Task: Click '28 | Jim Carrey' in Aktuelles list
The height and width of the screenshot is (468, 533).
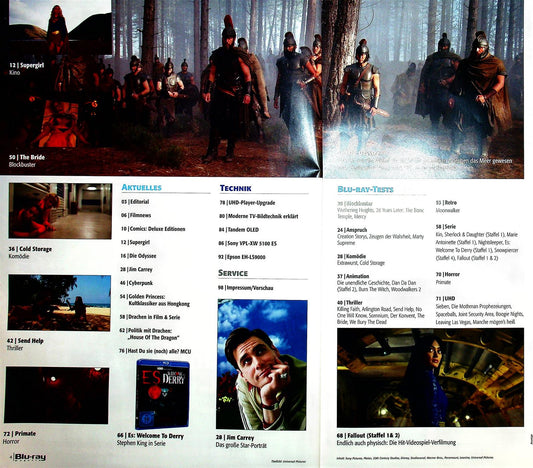Action: pyautogui.click(x=136, y=270)
